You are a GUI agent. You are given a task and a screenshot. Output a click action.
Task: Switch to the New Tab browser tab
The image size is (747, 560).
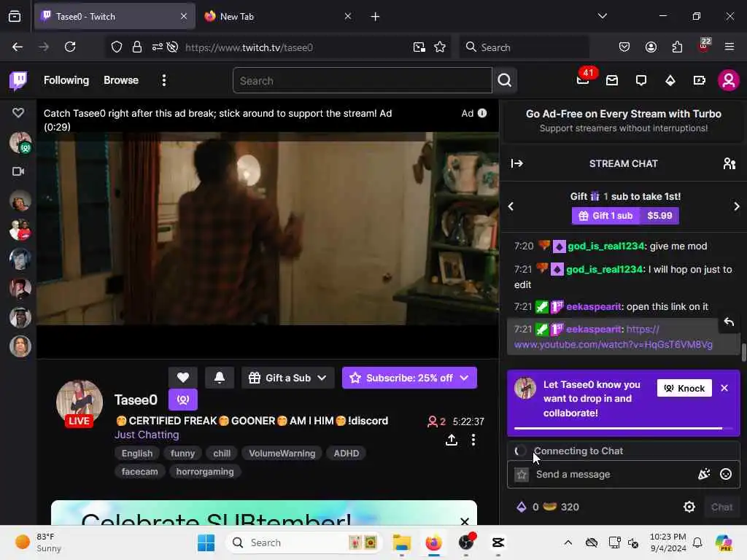point(278,17)
